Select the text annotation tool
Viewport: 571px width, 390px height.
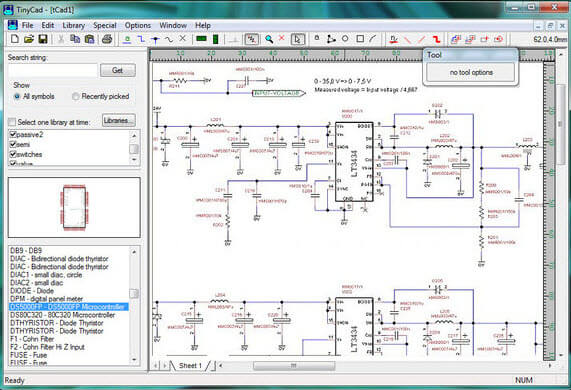point(317,39)
